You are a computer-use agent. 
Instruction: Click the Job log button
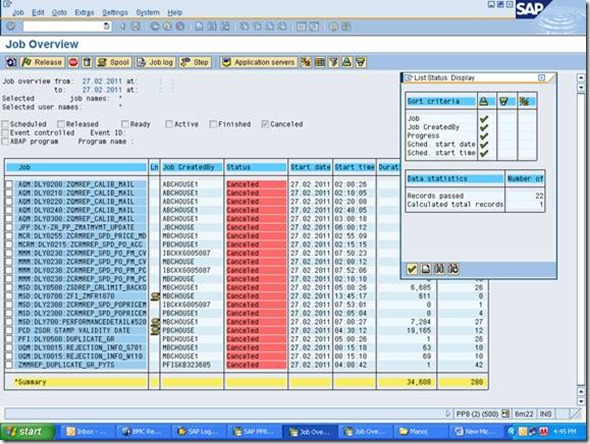155,62
